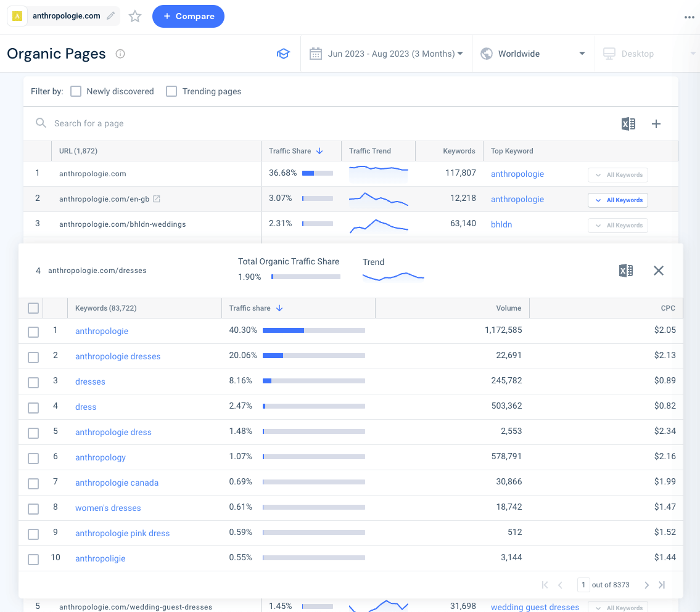Expand All Keywords for wedding-guest-dresses row
700x612 pixels.
(618, 608)
